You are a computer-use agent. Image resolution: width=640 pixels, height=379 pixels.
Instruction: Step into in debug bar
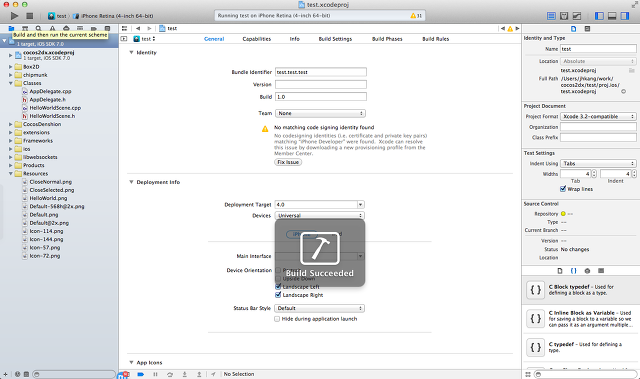pos(184,374)
